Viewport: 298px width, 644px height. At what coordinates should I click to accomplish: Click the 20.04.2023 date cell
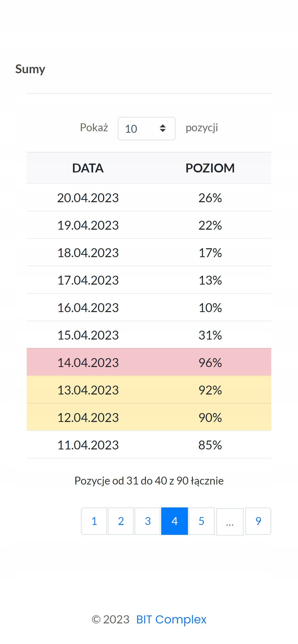(88, 198)
